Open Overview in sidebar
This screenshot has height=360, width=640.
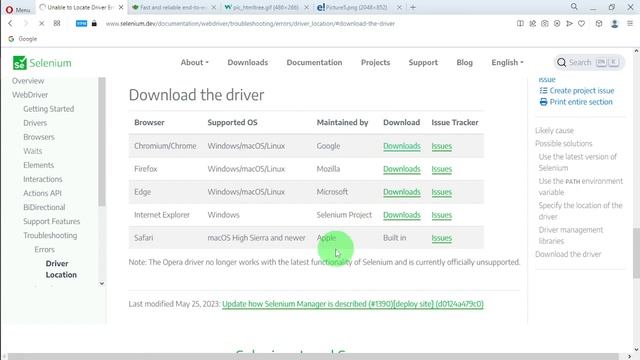[28, 81]
